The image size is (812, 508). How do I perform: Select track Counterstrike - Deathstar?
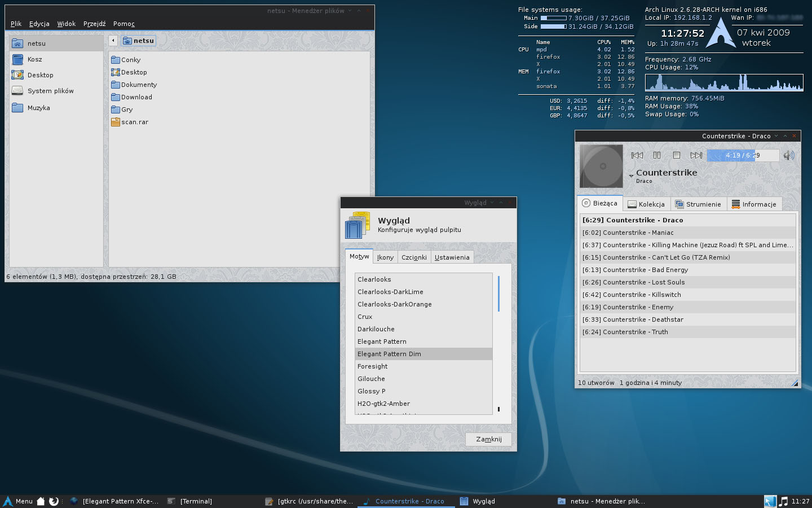point(688,319)
